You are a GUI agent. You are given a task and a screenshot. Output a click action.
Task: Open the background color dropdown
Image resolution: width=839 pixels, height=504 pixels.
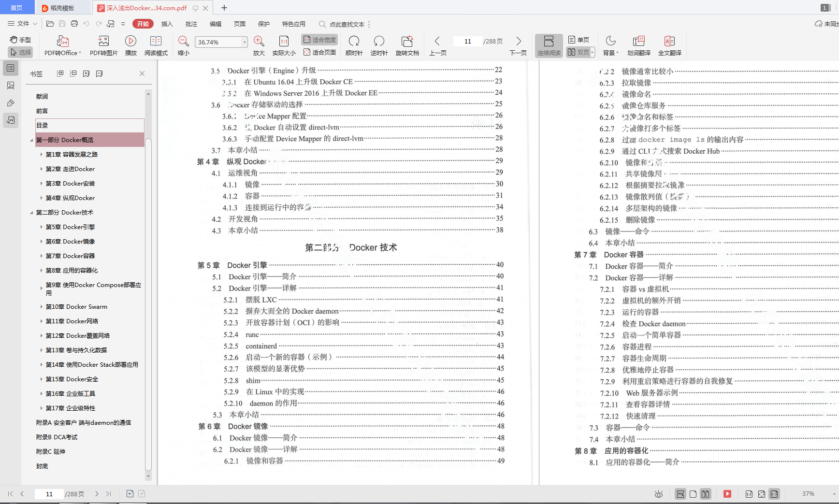611,46
